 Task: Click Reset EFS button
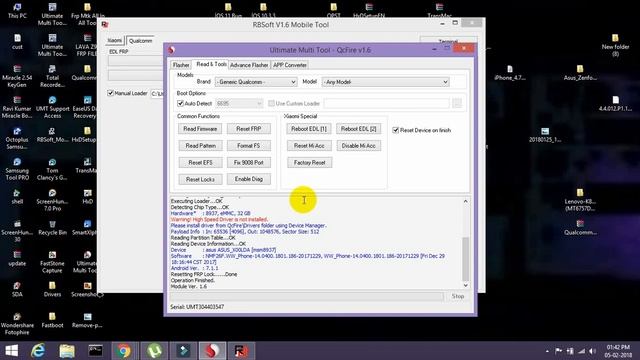pyautogui.click(x=200, y=162)
